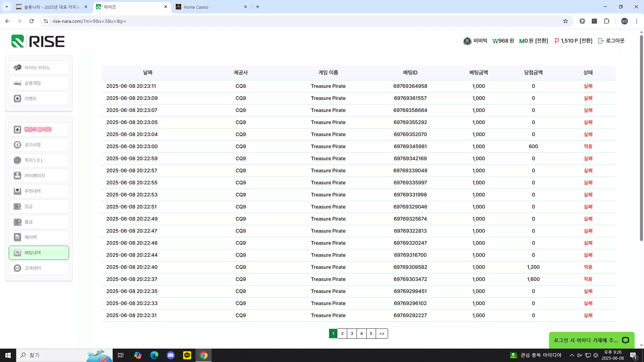This screenshot has width=644, height=362.
Task: Open the Windows Start menu
Action: pos(8,355)
